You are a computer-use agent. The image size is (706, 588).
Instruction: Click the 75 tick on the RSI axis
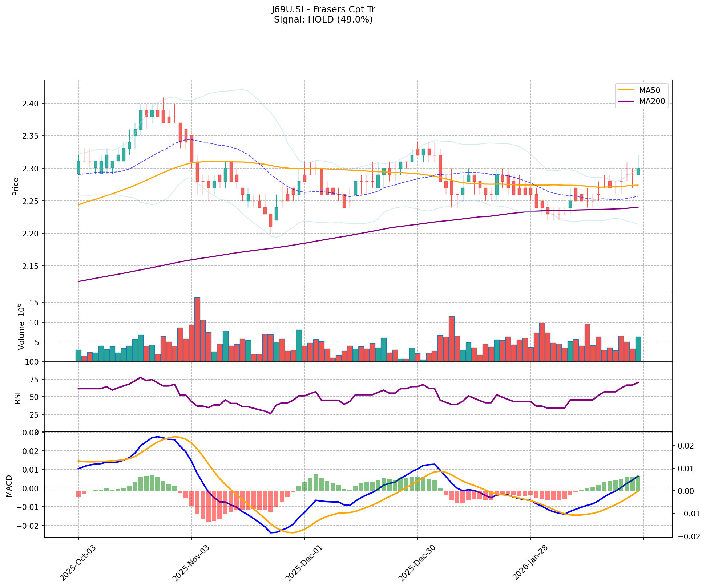[35, 380]
